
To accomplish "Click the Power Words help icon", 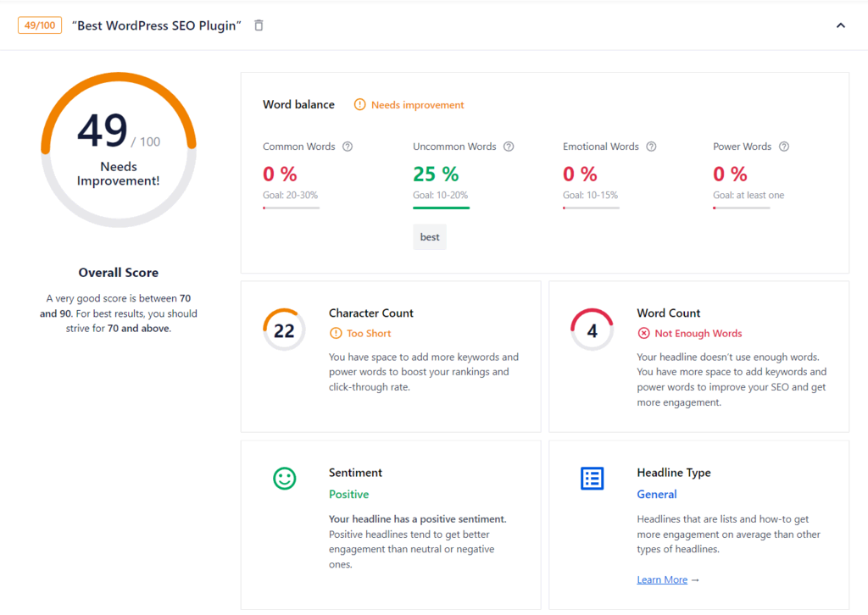I will tap(784, 147).
